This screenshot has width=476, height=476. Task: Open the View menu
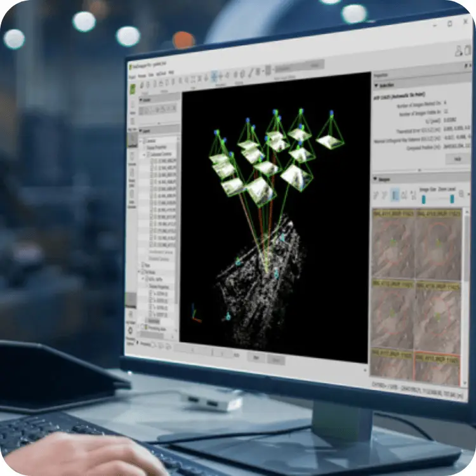pyautogui.click(x=151, y=75)
